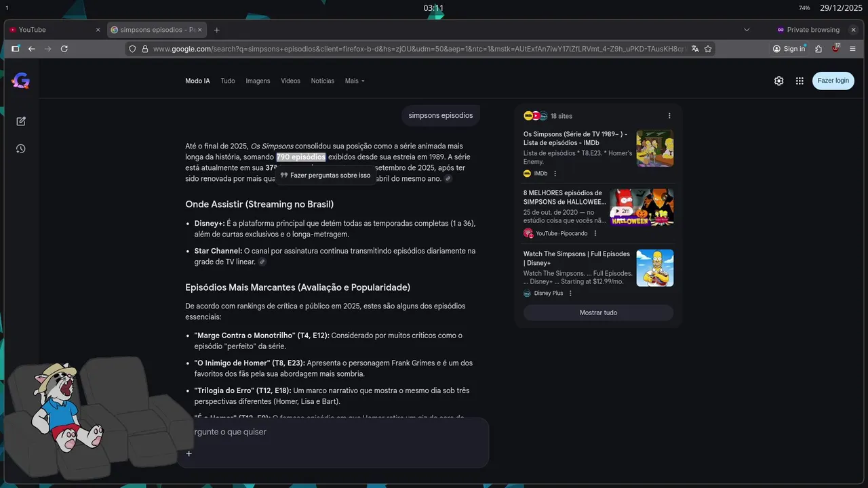The width and height of the screenshot is (868, 488).
Task: Open the Firefox sidebar toggle icon
Action: [x=15, y=49]
